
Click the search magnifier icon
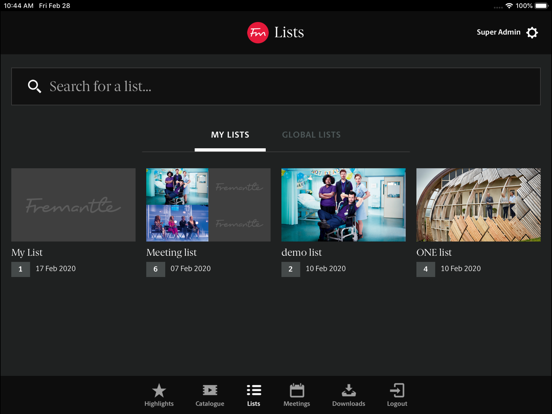(x=34, y=86)
